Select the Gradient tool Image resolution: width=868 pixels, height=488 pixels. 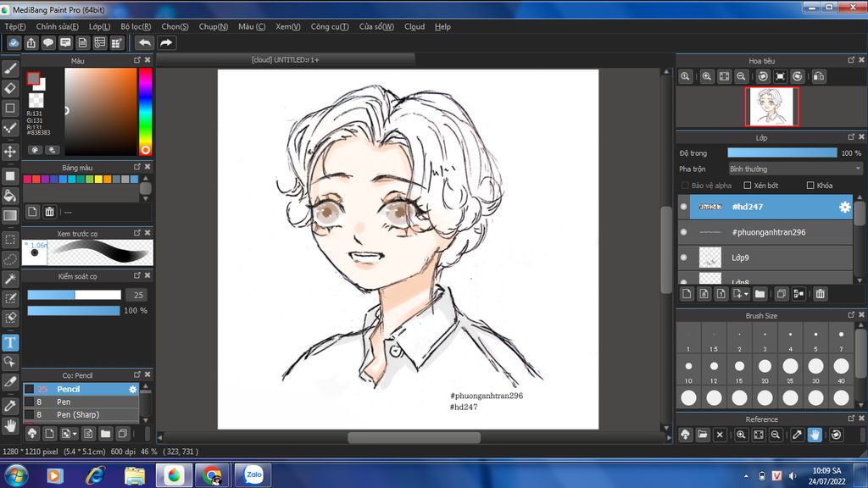tap(10, 215)
